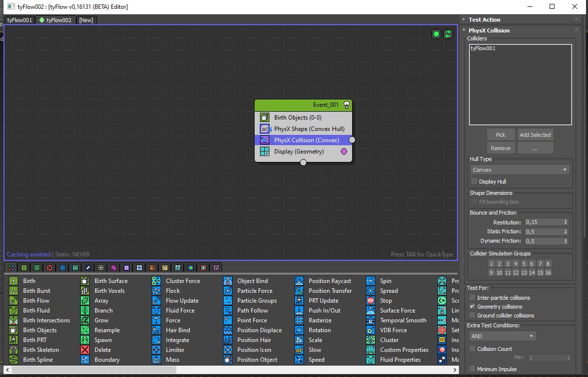Select the Cluster Force operator icon
The height and width of the screenshot is (377, 588).
pyautogui.click(x=156, y=281)
